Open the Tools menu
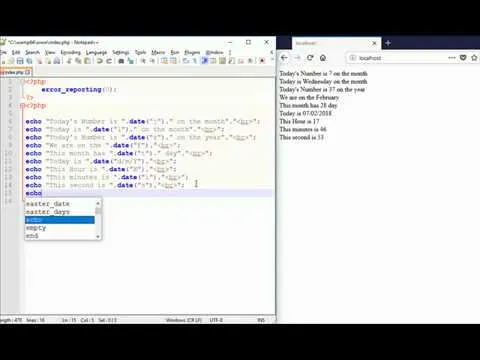 click(x=140, y=52)
